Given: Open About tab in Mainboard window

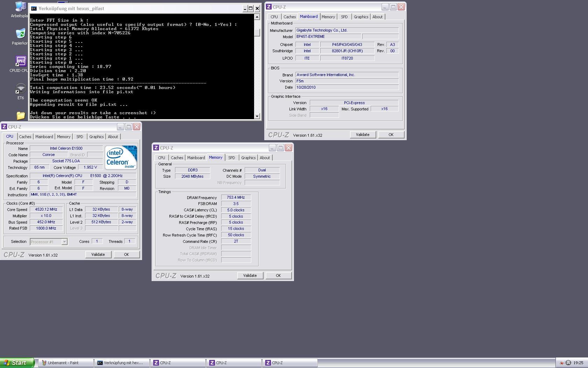Looking at the screenshot, I should pos(378,17).
